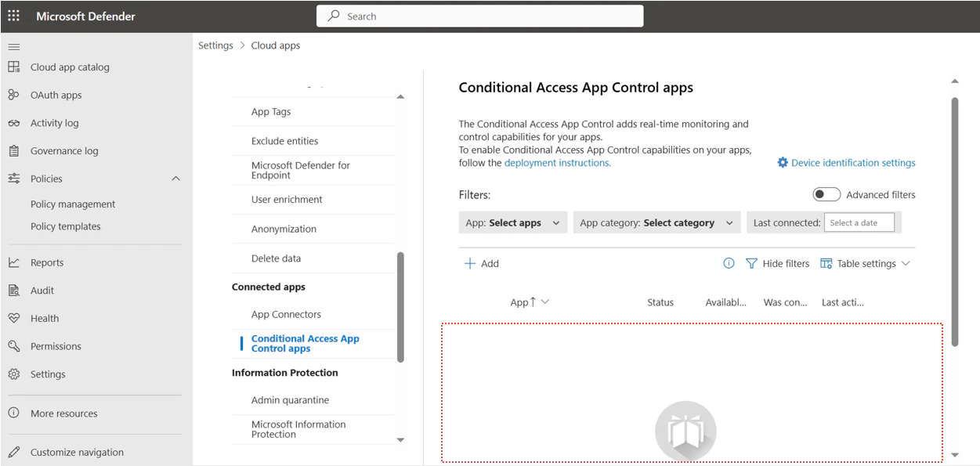The width and height of the screenshot is (980, 466).
Task: Open the App category dropdown
Action: (656, 222)
